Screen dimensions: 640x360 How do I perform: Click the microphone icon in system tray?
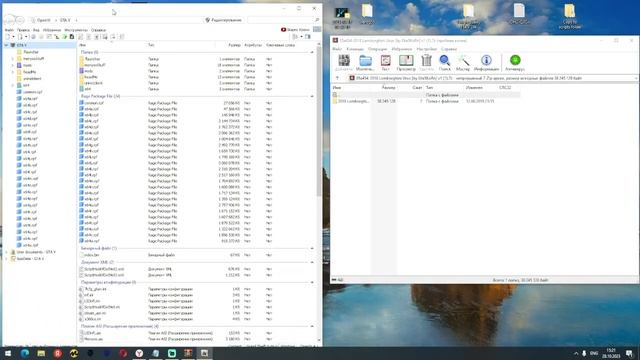(x=584, y=353)
